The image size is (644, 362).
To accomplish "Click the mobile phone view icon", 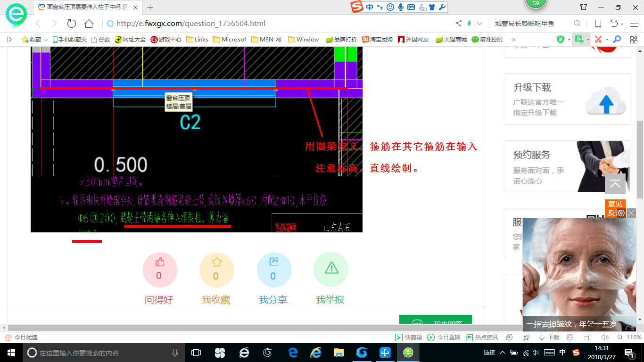I will coord(598,24).
